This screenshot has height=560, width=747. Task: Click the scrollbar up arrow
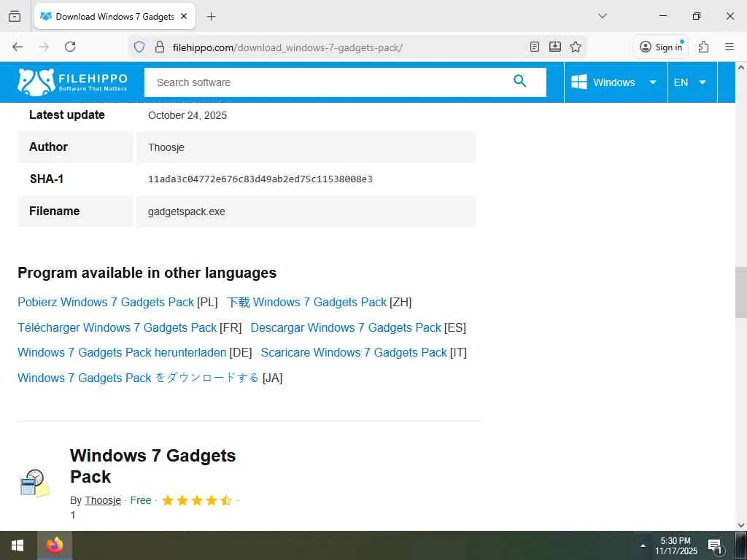tap(741, 68)
